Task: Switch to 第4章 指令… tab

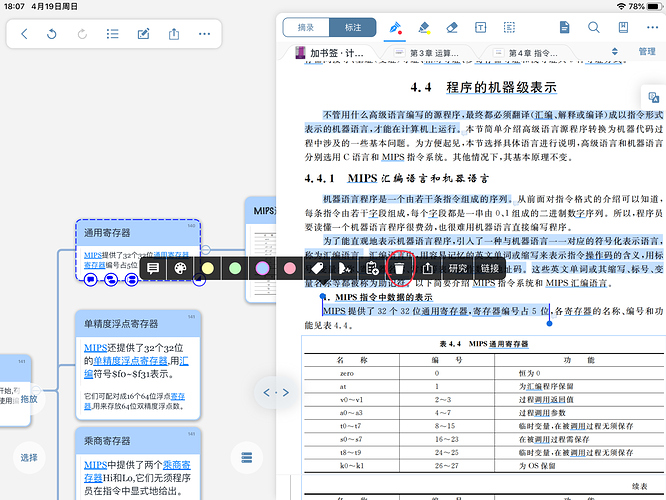Action: [x=526, y=53]
